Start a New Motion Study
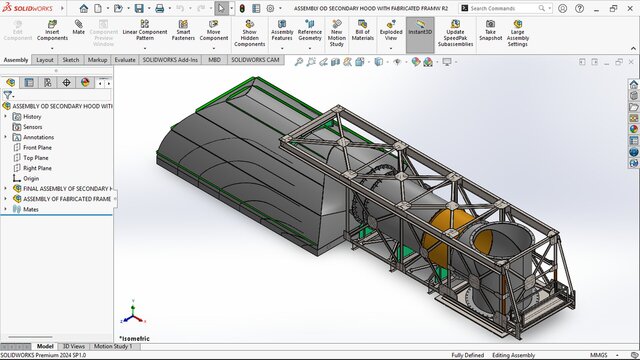This screenshot has height=360, width=640. tap(336, 33)
